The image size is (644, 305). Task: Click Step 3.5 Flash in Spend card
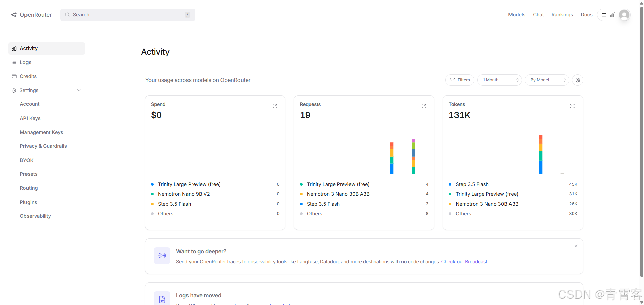pyautogui.click(x=215, y=204)
